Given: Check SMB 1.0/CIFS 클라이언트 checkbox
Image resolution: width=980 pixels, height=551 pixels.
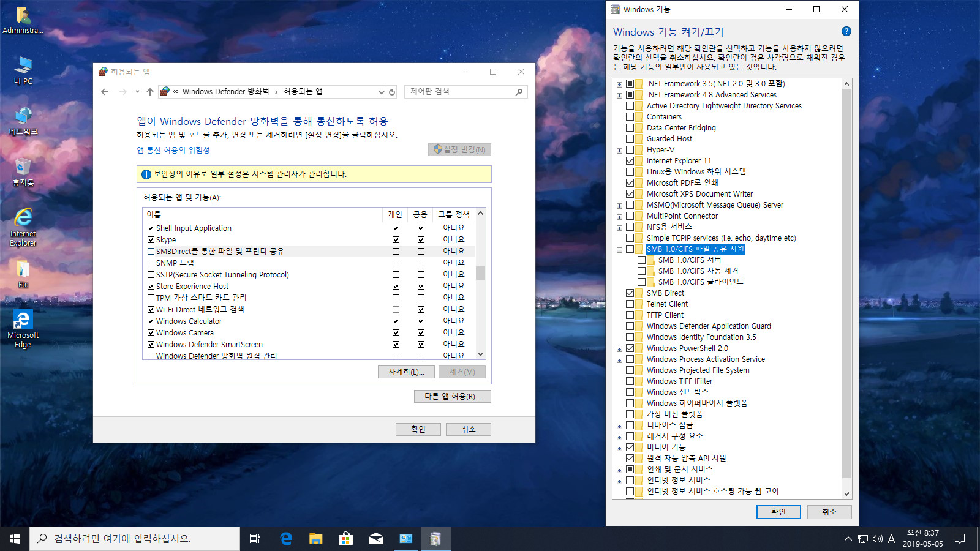Looking at the screenshot, I should pyautogui.click(x=641, y=282).
